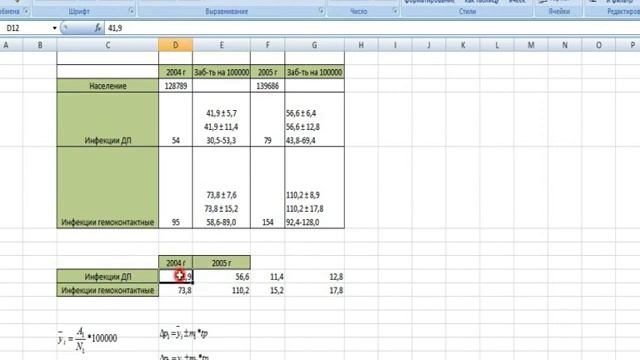Click the upper table 2005 г header cell

coord(268,72)
